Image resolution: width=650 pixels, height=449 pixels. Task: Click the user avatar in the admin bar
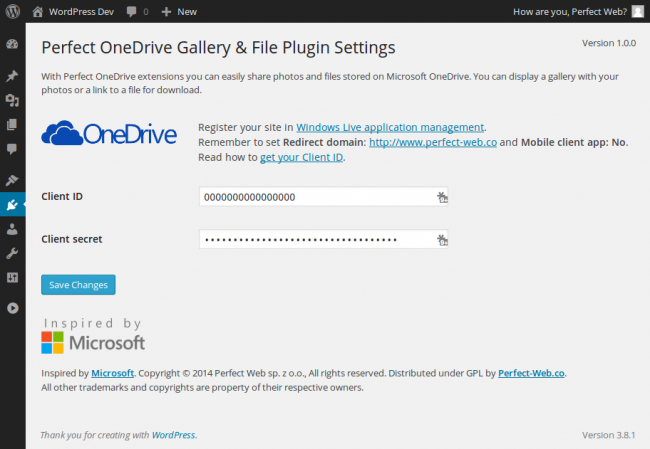638,12
